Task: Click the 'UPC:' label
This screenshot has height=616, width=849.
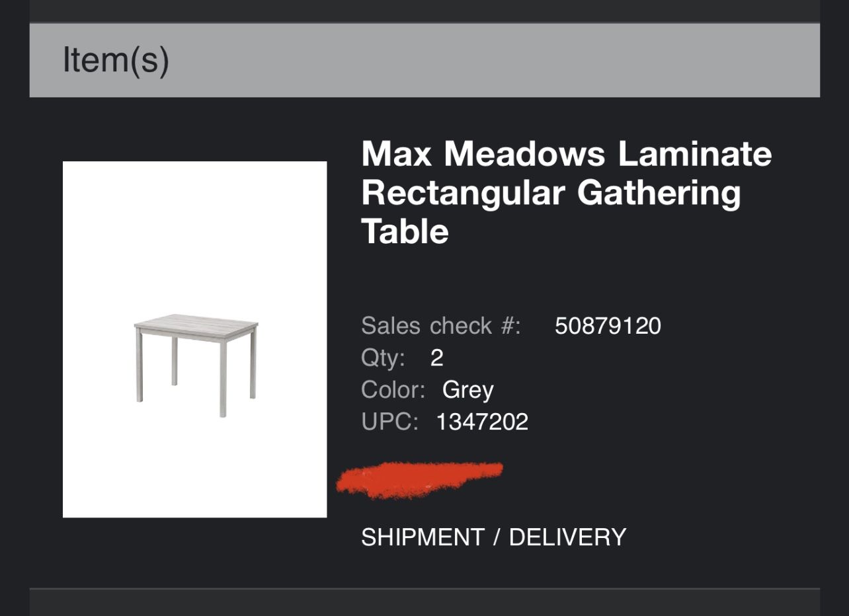Action: 389,422
